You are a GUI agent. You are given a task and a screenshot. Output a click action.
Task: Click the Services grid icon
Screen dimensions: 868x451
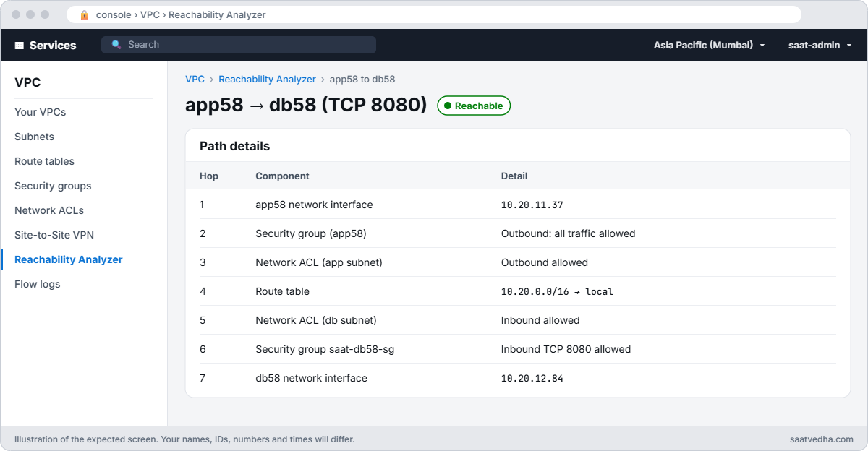pos(20,45)
